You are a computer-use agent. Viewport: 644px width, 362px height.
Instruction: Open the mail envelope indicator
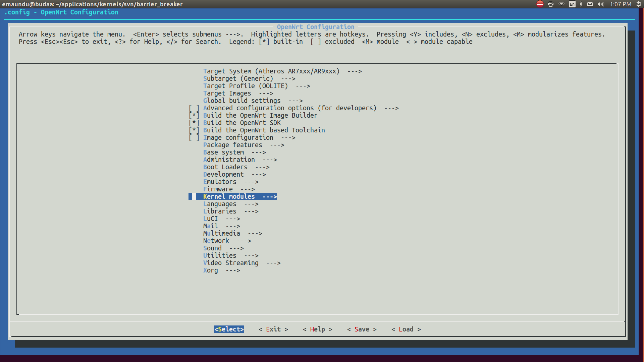tap(590, 4)
